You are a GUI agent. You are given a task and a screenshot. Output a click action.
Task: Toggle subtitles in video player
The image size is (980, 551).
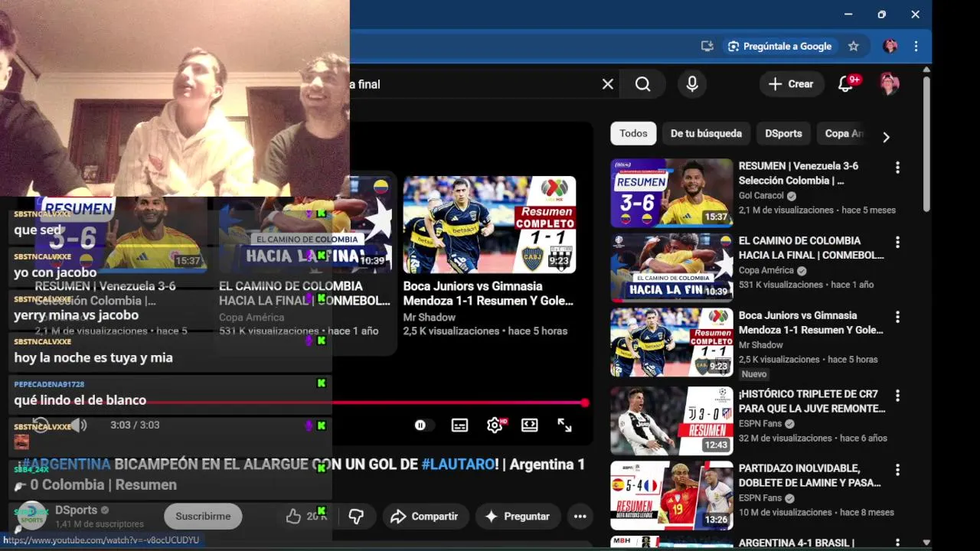[459, 425]
